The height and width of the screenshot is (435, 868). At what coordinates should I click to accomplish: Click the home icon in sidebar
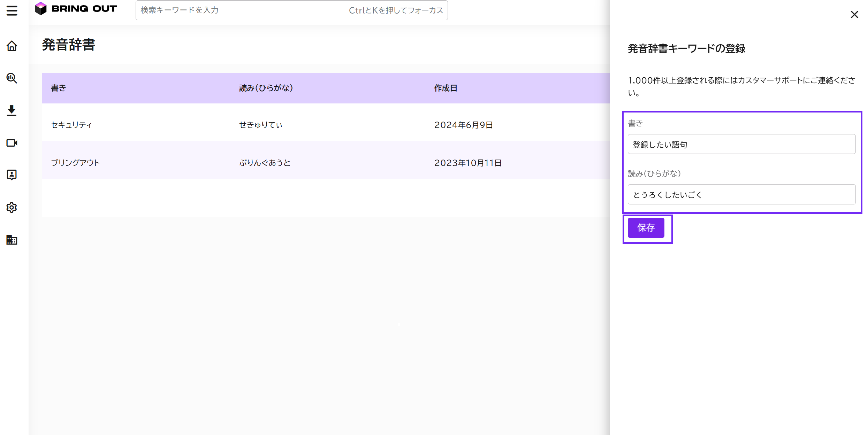[12, 46]
